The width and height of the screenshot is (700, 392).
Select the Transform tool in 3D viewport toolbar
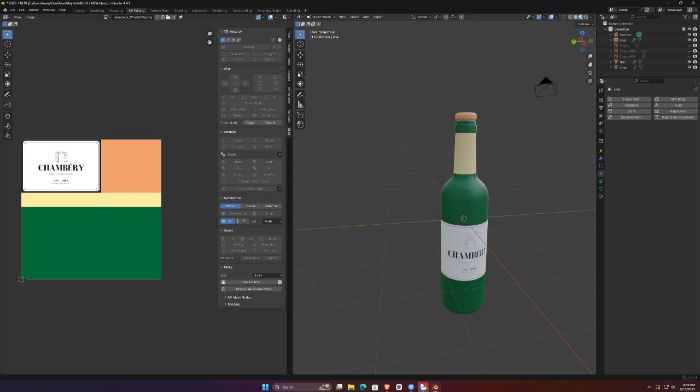(x=300, y=84)
